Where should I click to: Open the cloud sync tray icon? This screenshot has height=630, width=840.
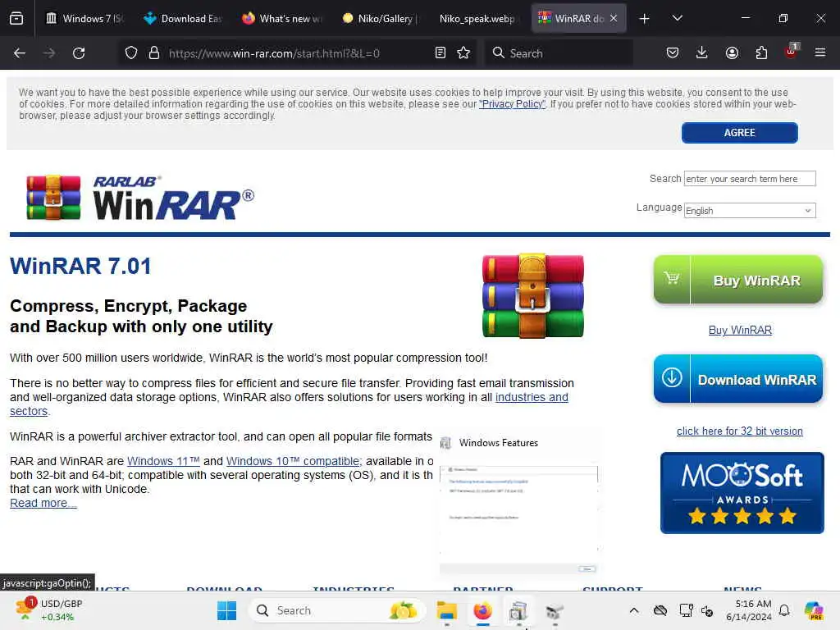click(660, 610)
